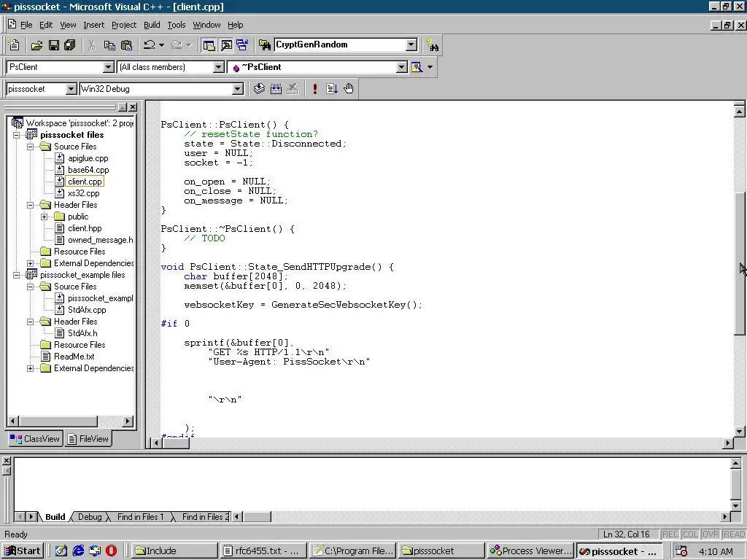Open the Tools menu
The image size is (747, 560).
(x=177, y=25)
